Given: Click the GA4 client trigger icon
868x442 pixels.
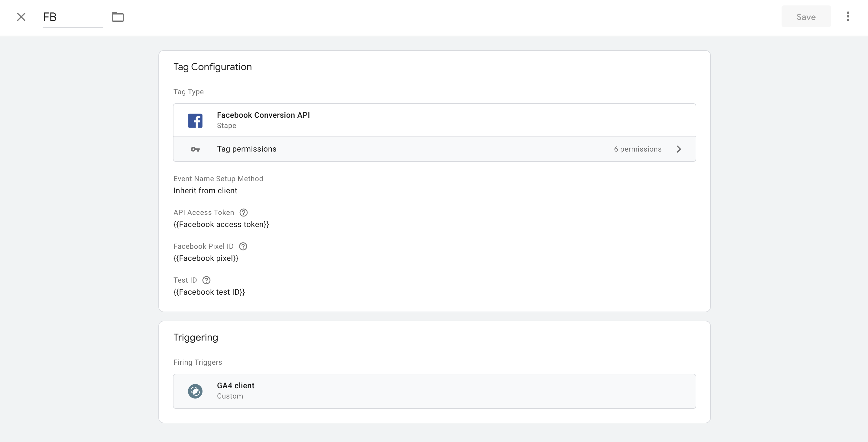Looking at the screenshot, I should pos(195,391).
